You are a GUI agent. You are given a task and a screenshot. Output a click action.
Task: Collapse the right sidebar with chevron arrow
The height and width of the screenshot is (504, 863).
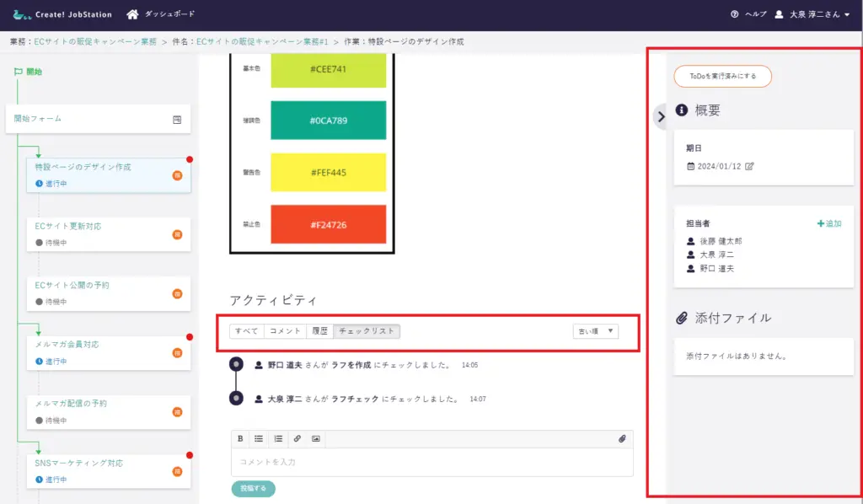pyautogui.click(x=661, y=117)
